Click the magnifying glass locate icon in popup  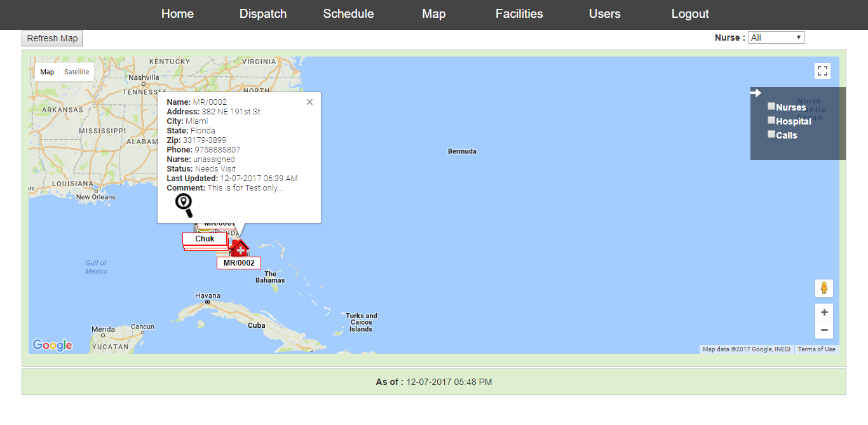[x=184, y=205]
